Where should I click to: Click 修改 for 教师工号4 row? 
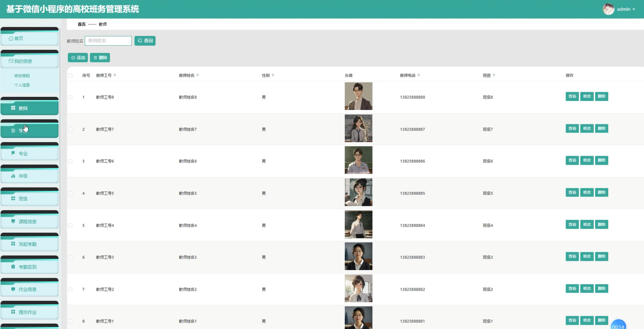[x=587, y=224]
